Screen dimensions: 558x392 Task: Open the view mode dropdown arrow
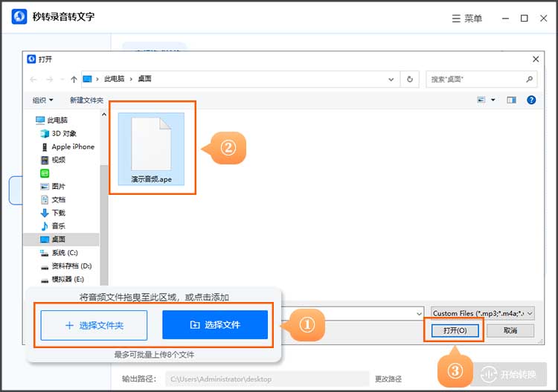click(x=493, y=100)
